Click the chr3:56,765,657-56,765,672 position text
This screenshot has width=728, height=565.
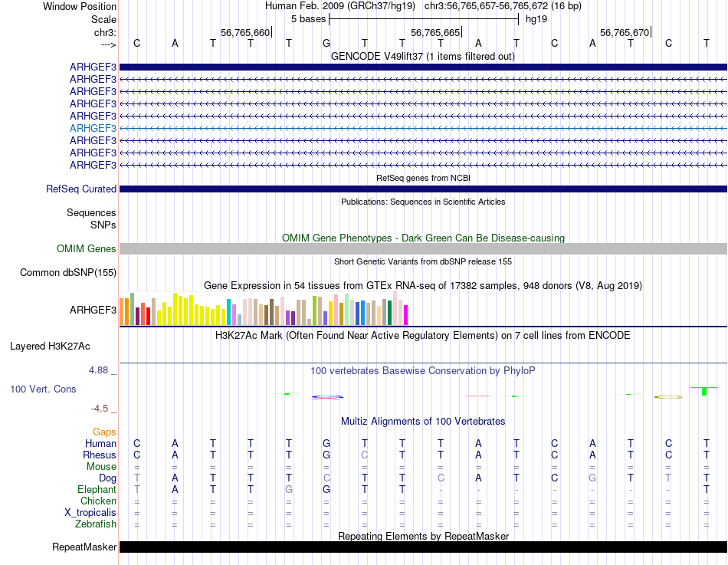[x=503, y=6]
